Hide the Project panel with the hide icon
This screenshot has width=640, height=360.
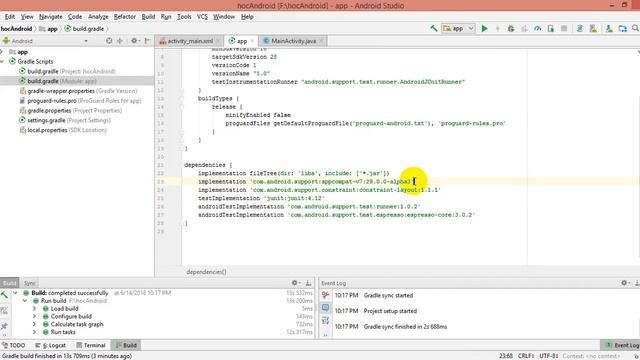coord(147,41)
